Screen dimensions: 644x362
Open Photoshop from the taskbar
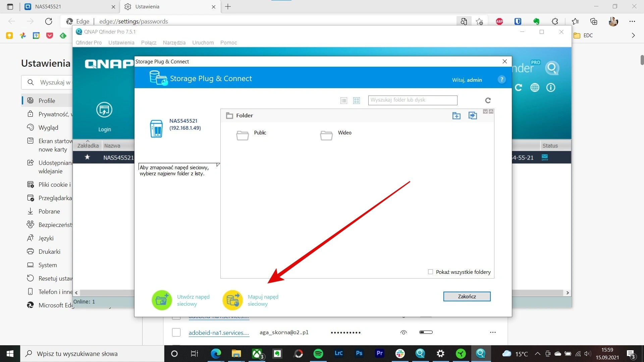tap(359, 353)
